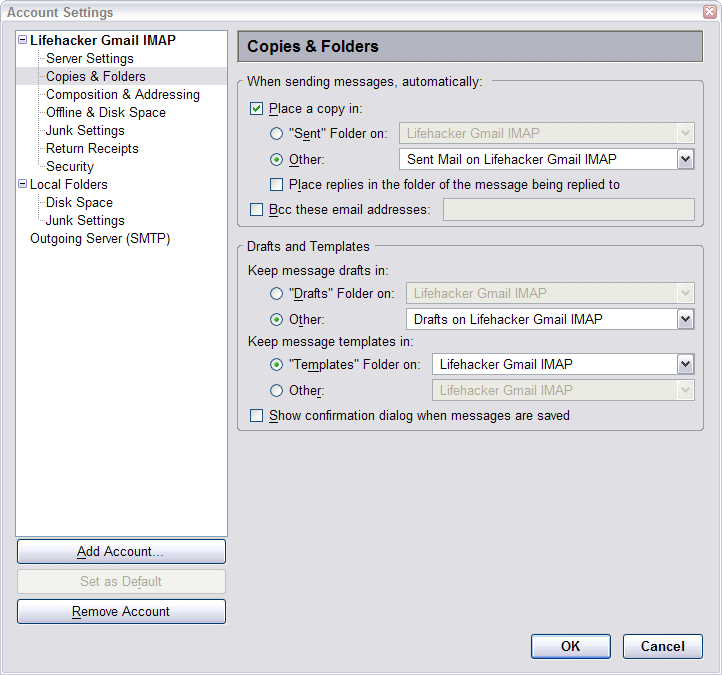Choose the "Drafts" Folder on radio option
Viewport: 722px width, 675px height.
coord(276,293)
